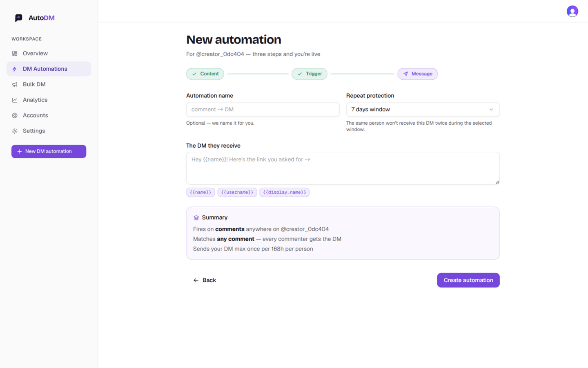
Task: Go to Bulk DM section
Action: point(49,85)
